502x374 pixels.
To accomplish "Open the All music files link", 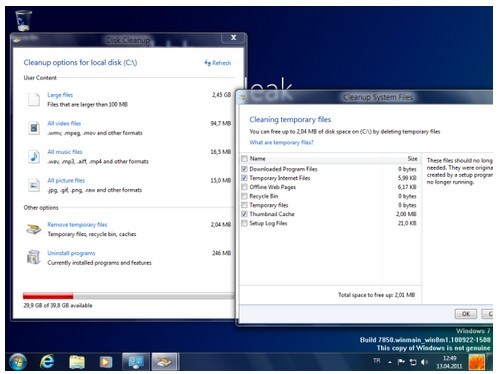I will coord(65,152).
